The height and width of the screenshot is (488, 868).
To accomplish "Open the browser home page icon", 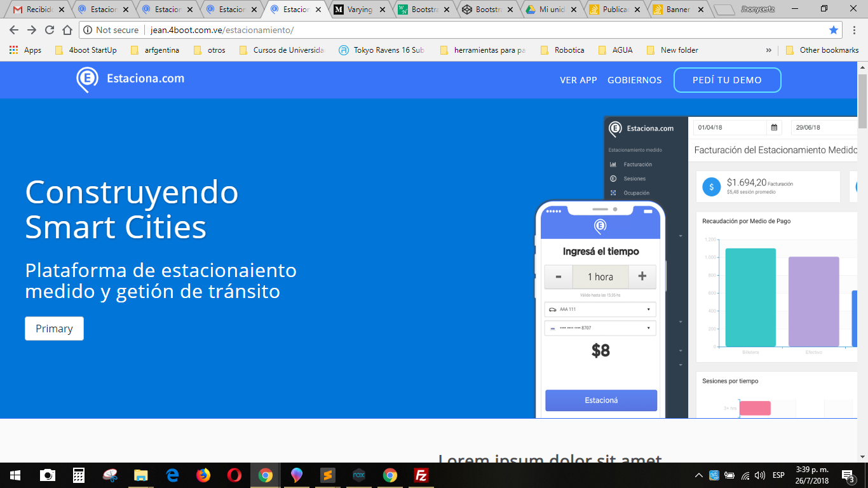I will (67, 30).
